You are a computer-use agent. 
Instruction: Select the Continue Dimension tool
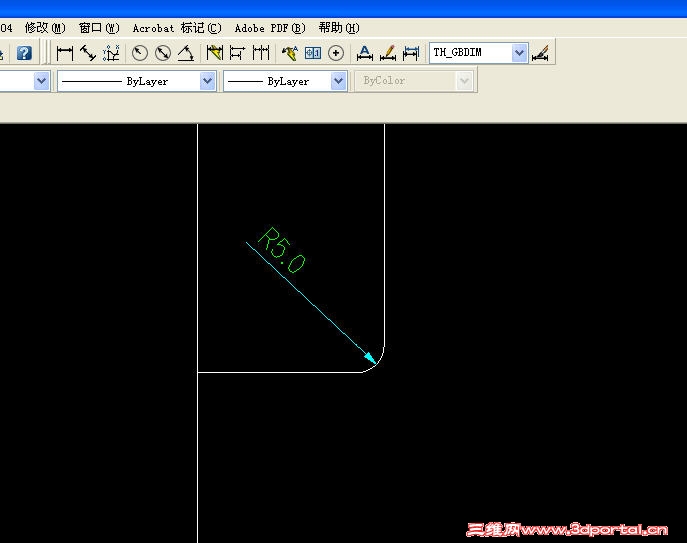coord(261,53)
